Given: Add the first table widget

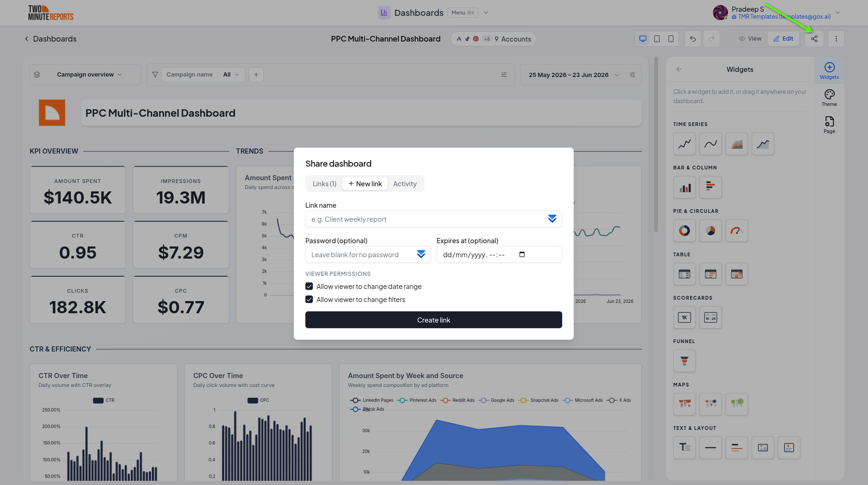Looking at the screenshot, I should coord(685,274).
